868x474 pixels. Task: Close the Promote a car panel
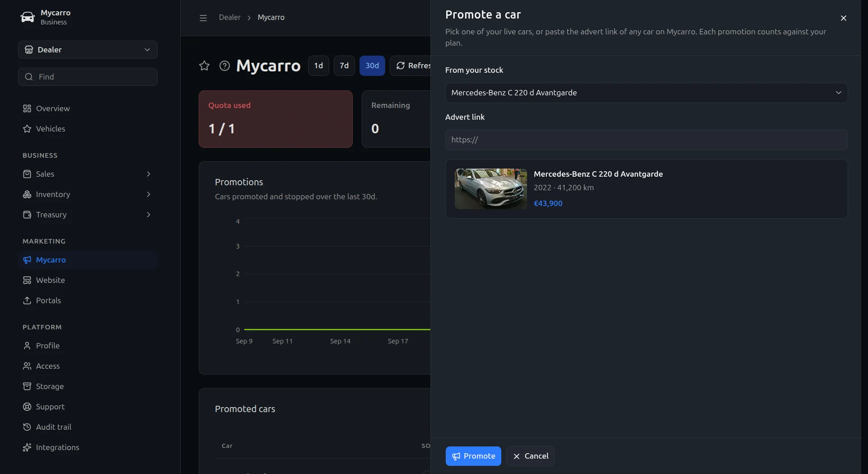click(x=843, y=18)
